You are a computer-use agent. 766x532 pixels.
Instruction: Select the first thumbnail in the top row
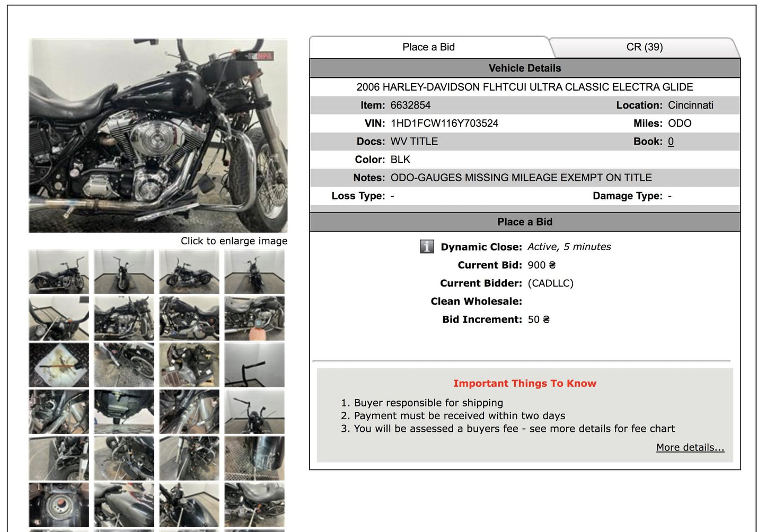pyautogui.click(x=59, y=272)
